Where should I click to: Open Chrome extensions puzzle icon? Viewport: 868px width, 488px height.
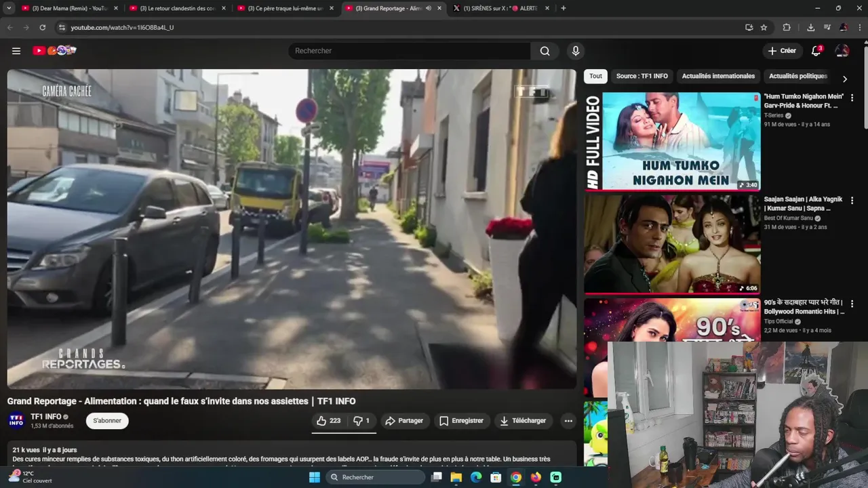pos(787,27)
